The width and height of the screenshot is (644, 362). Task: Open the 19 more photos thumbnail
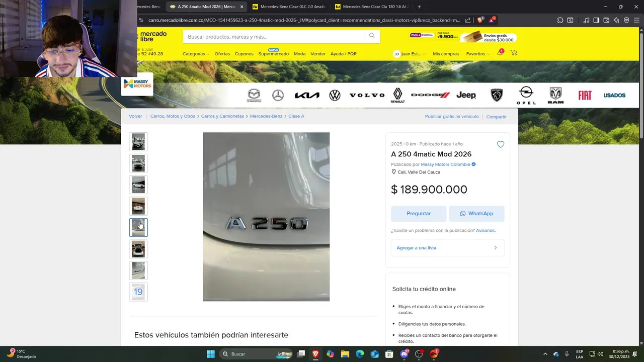(x=138, y=292)
